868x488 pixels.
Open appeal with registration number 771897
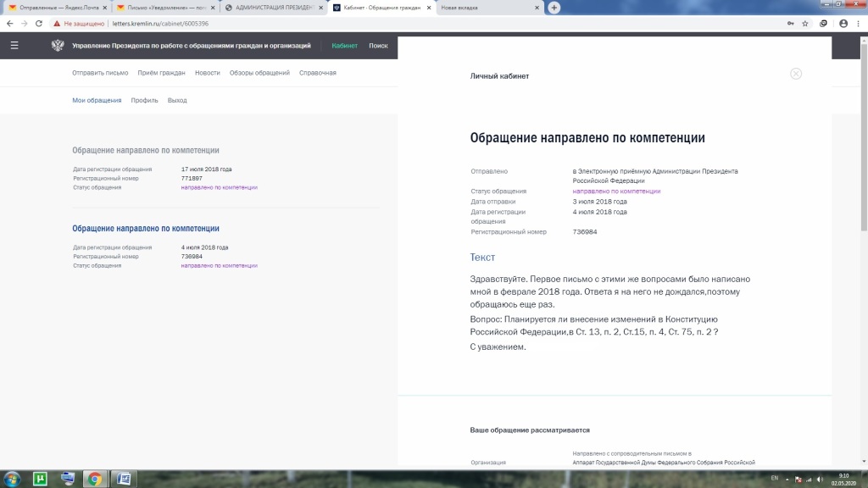click(145, 150)
